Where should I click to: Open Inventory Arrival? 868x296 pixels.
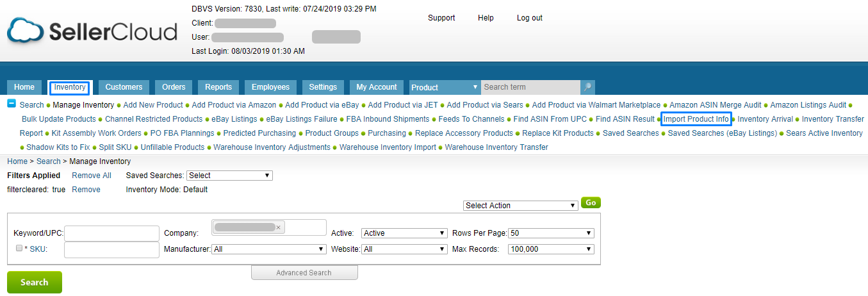click(766, 119)
